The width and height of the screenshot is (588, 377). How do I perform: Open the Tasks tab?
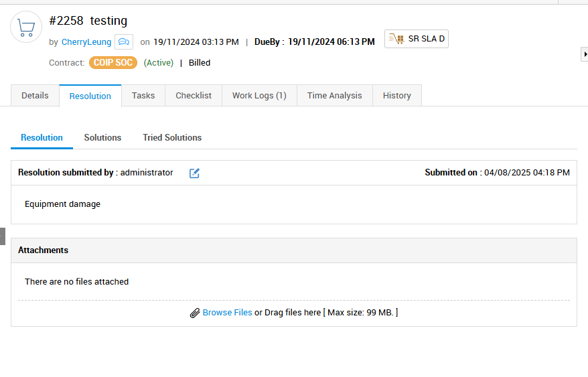tap(143, 96)
